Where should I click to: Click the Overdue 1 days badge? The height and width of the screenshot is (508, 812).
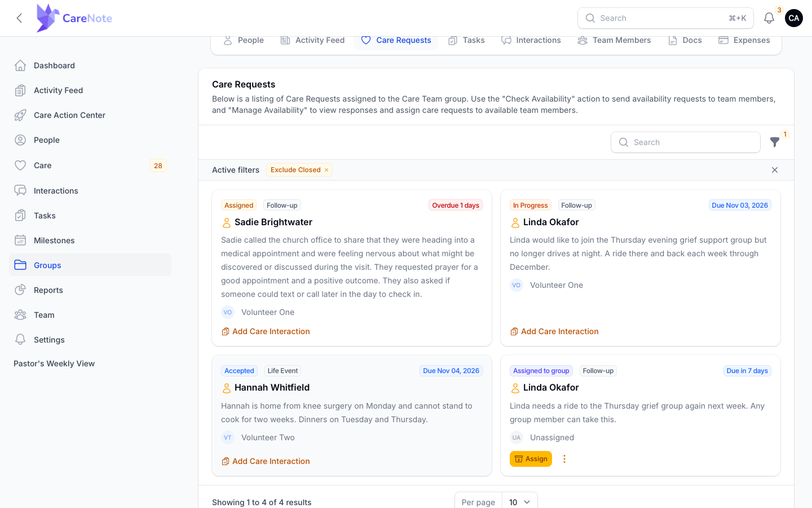point(456,205)
